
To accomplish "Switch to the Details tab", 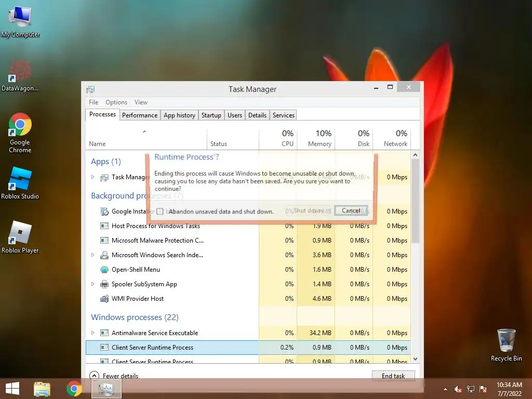I will 257,115.
